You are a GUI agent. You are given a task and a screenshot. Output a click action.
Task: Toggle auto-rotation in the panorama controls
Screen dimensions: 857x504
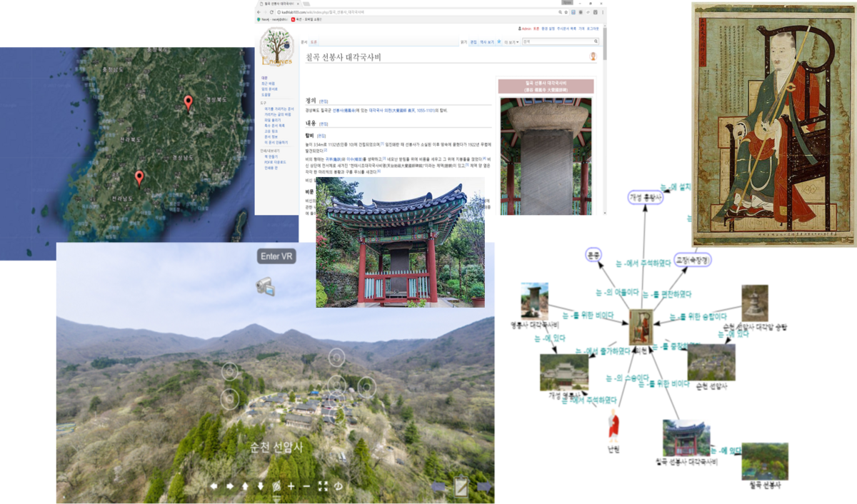(338, 486)
